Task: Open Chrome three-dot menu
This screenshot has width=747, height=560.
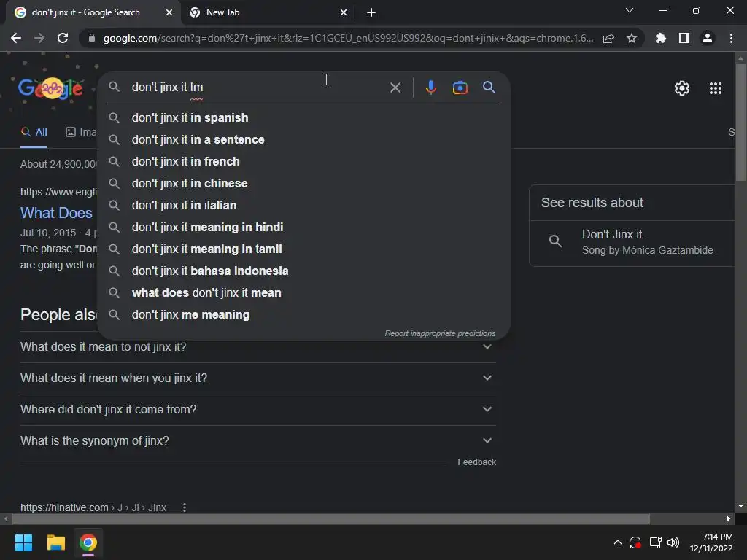Action: [x=731, y=38]
